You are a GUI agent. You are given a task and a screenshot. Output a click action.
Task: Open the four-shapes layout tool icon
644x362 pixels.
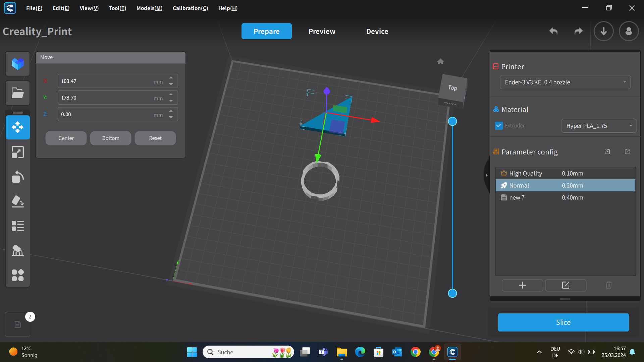pyautogui.click(x=18, y=275)
